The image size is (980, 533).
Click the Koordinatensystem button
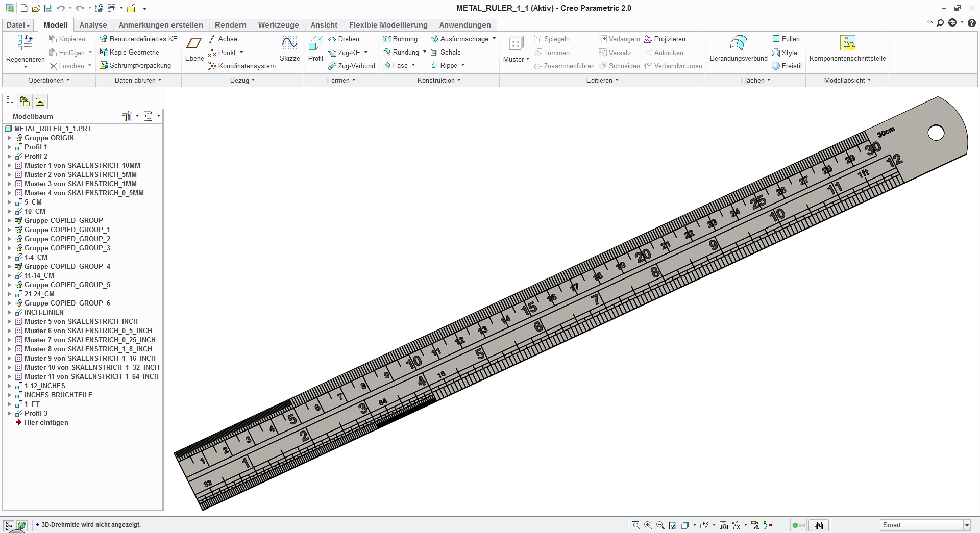coord(242,66)
